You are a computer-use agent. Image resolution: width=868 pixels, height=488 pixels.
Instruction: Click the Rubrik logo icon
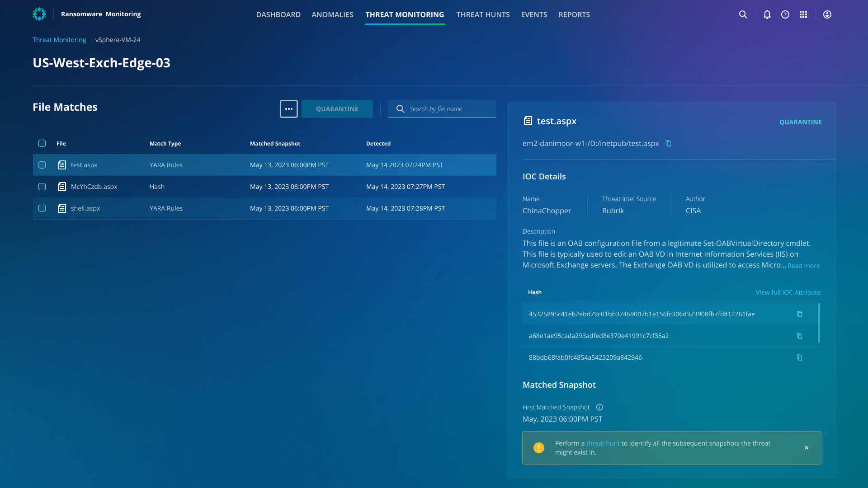point(39,14)
